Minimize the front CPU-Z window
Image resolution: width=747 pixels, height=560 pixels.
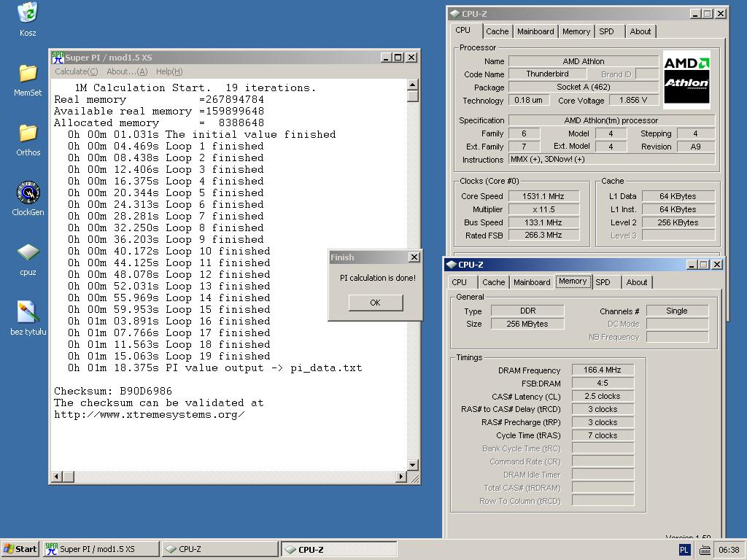click(x=692, y=264)
